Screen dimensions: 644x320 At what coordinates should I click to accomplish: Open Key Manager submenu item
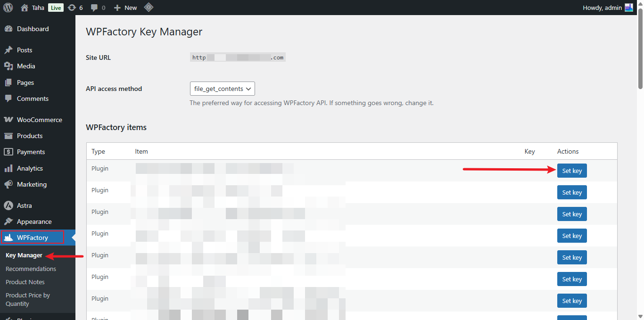24,255
